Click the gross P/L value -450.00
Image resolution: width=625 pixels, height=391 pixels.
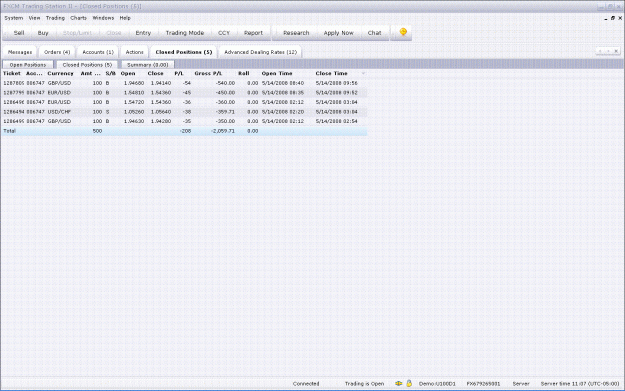[x=225, y=92]
